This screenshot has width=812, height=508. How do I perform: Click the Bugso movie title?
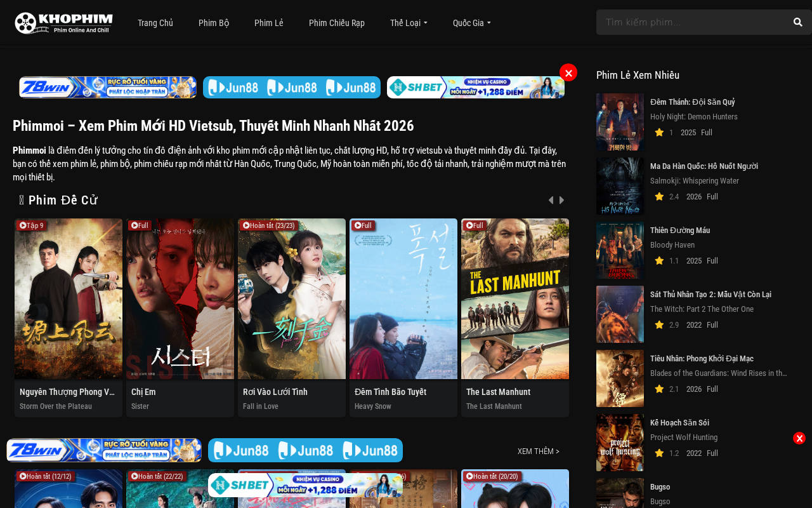(660, 487)
